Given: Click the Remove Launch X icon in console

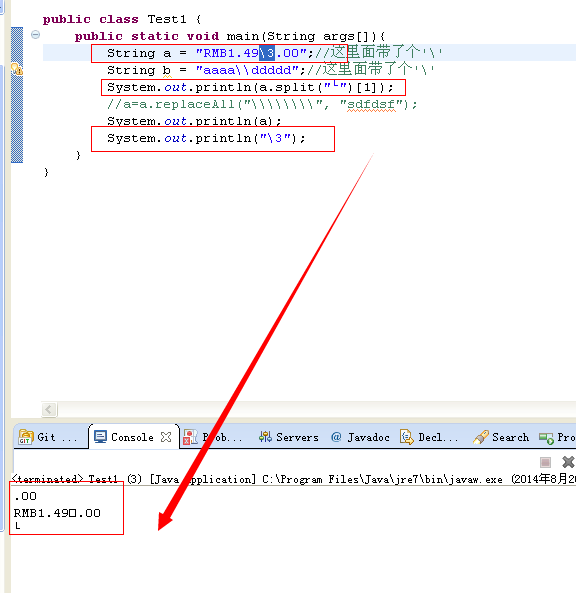Looking at the screenshot, I should coord(568,462).
